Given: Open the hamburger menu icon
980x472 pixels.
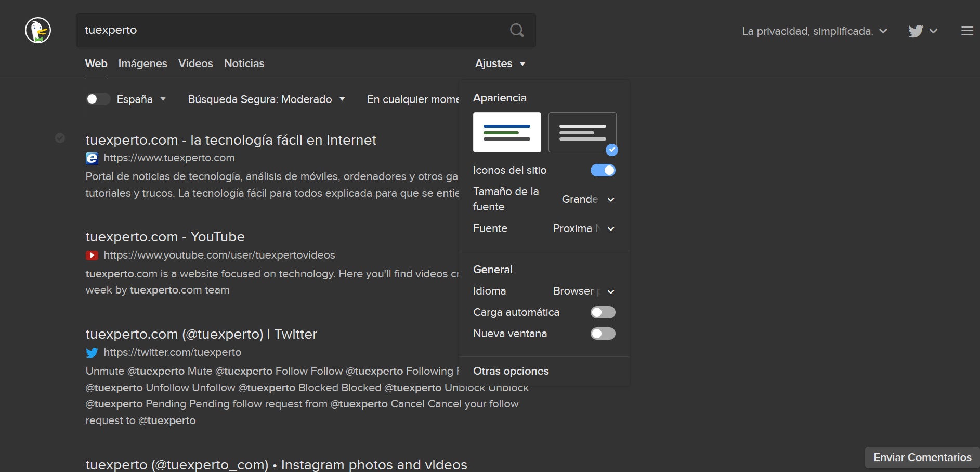Looking at the screenshot, I should tap(967, 31).
